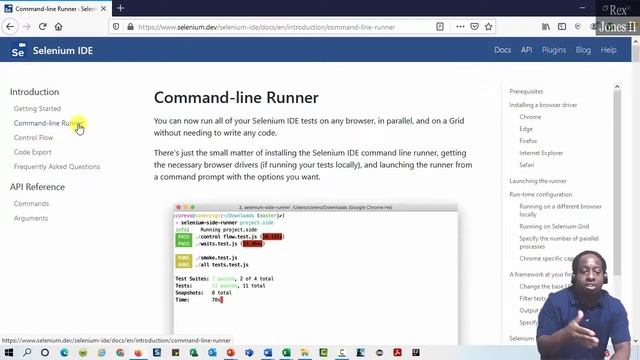Go back using the browser back arrow

click(10, 27)
